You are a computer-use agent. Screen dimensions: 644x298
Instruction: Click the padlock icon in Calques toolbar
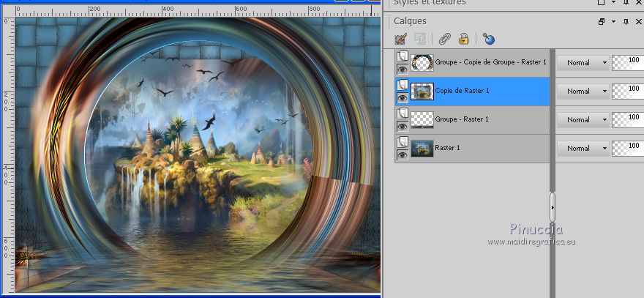[x=464, y=39]
